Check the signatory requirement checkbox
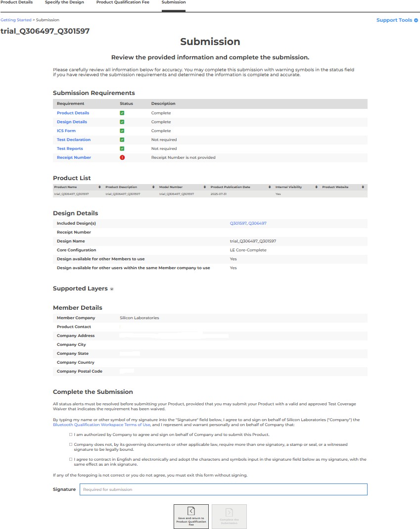Image resolution: width=420 pixels, height=529 pixels. pos(71,445)
